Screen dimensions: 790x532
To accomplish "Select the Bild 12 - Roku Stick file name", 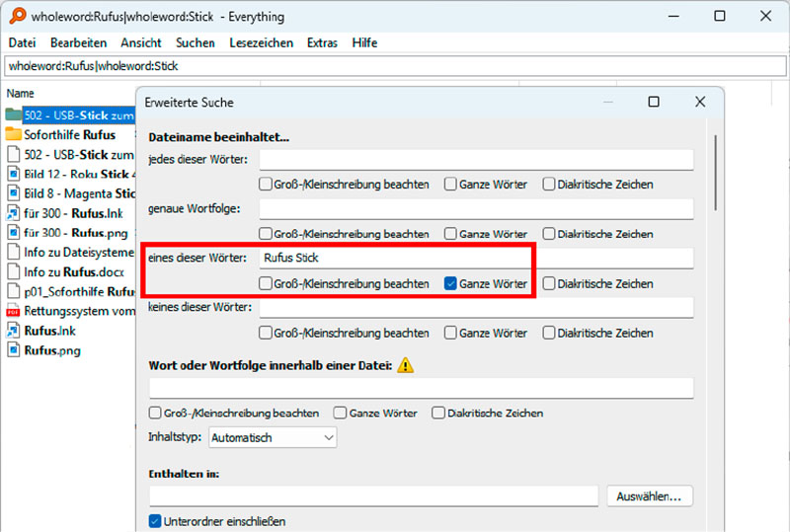I will 80,174.
